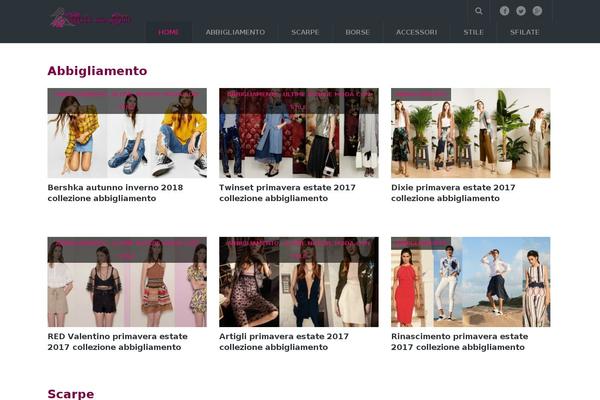The height and width of the screenshot is (400, 600).
Task: Open Dixie primavera estate 2017 article title
Action: (453, 193)
